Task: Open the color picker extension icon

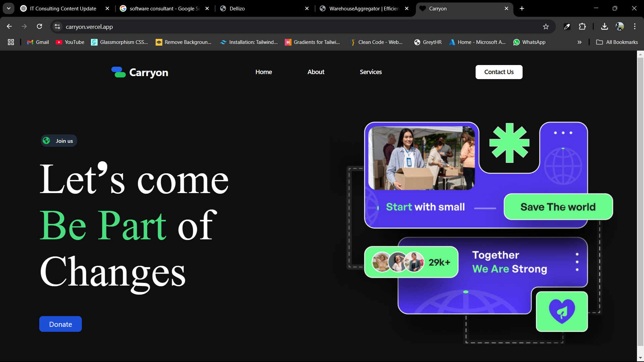Action: [x=567, y=27]
